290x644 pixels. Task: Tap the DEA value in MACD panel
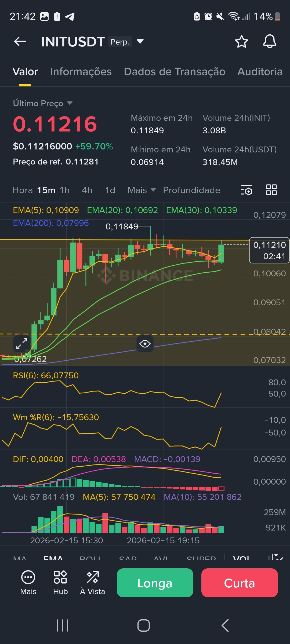99,459
